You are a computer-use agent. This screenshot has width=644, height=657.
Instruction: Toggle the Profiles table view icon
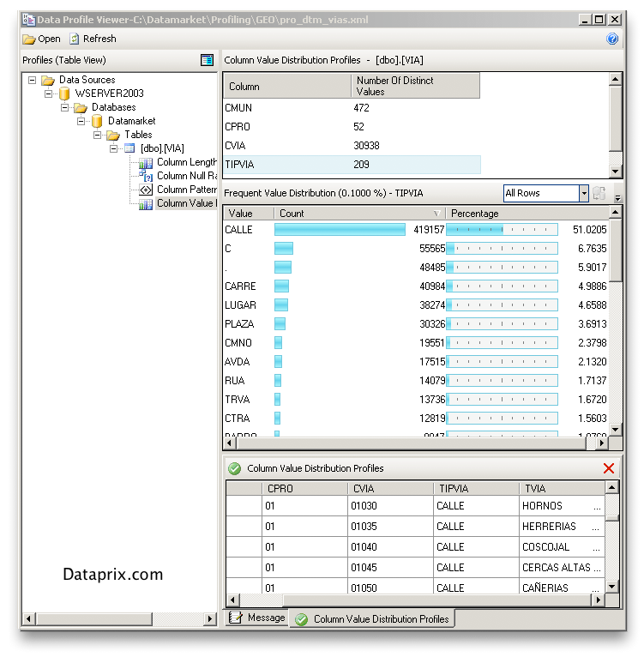tap(207, 60)
